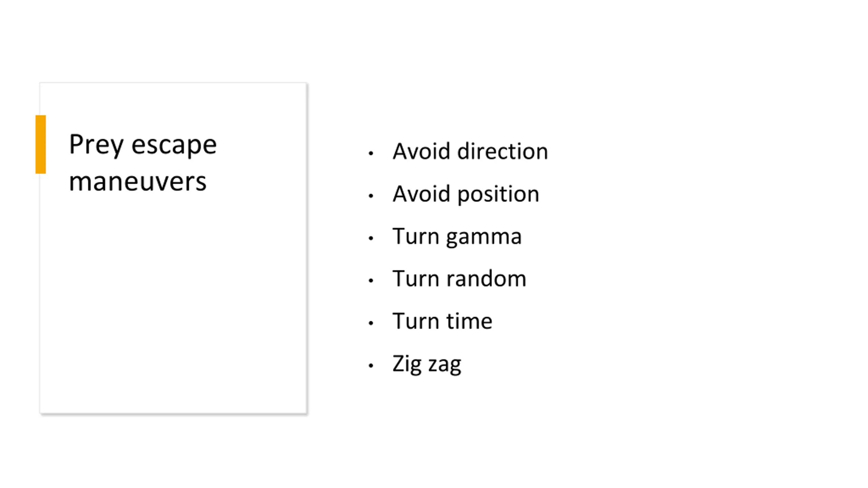
Task: Click the bullet dot before 'Turn random'
Action: 371,281
